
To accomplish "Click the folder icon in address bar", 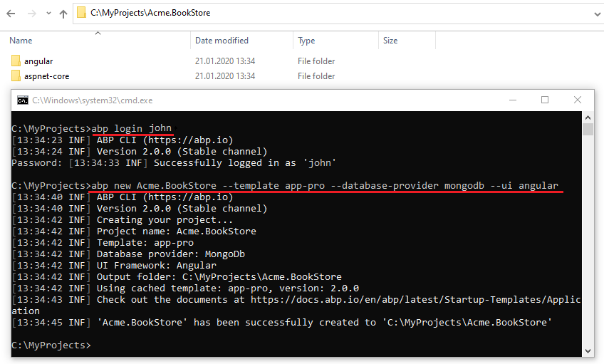I will tap(82, 13).
